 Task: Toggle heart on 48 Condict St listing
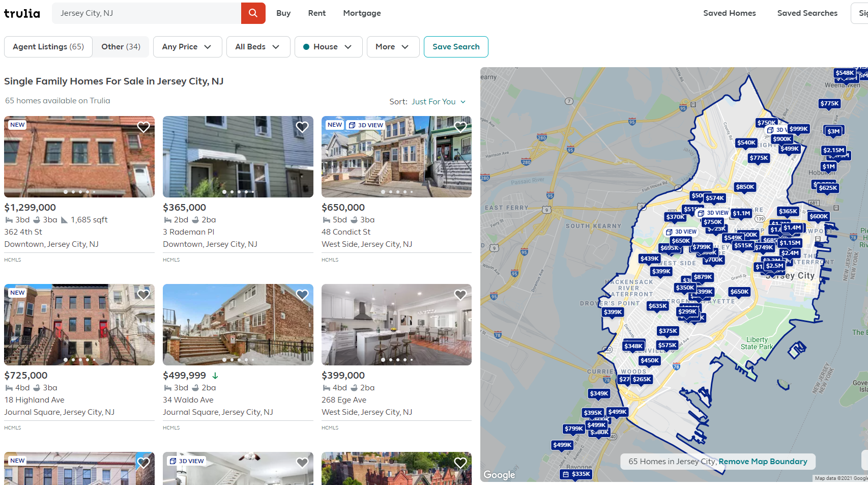coord(460,127)
